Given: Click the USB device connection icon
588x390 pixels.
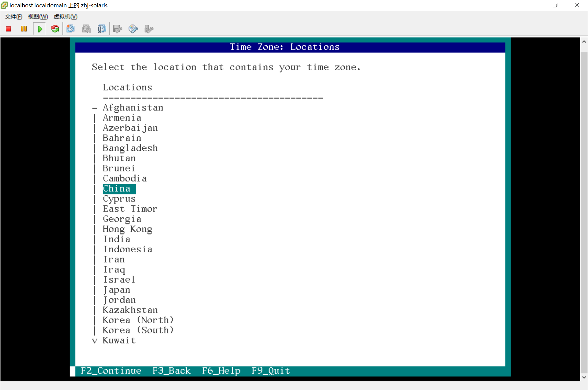Looking at the screenshot, I should [x=149, y=29].
